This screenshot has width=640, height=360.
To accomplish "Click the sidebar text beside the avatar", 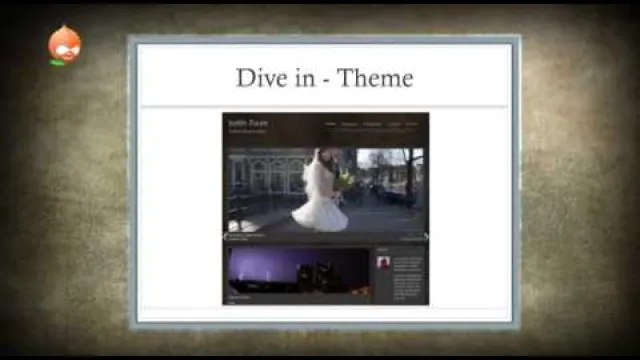I will pos(407,264).
